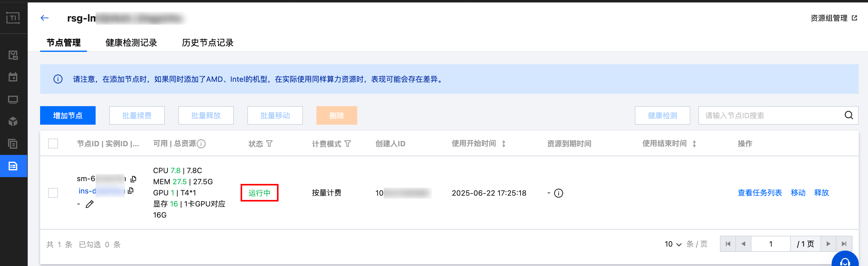
Task: Click the search magnifier icon
Action: [x=849, y=115]
